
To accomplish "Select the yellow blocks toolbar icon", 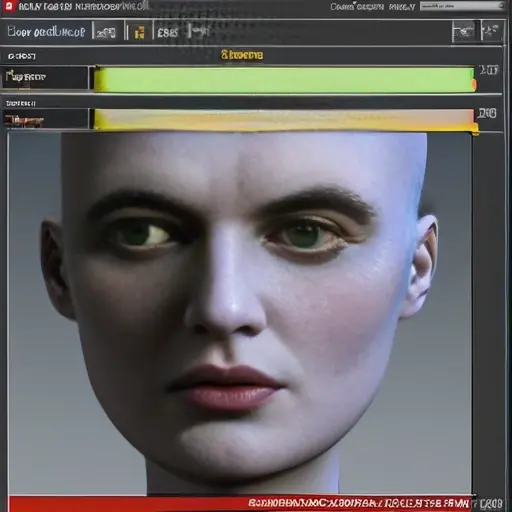I will coord(140,32).
